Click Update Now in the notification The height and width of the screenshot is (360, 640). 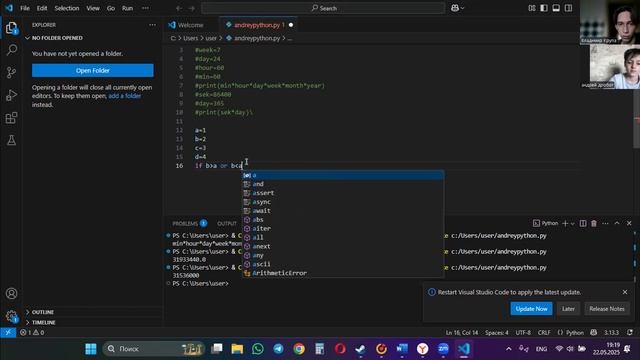coord(531,309)
